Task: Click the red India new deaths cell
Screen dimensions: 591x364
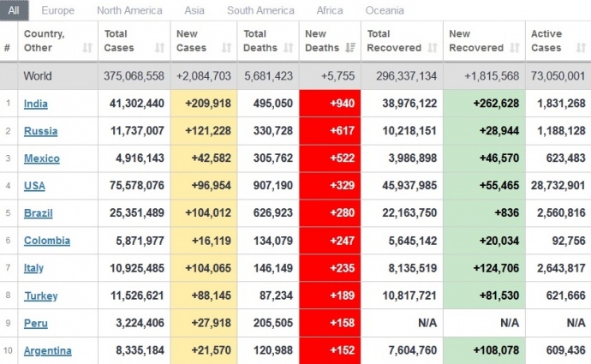Action: [x=330, y=104]
